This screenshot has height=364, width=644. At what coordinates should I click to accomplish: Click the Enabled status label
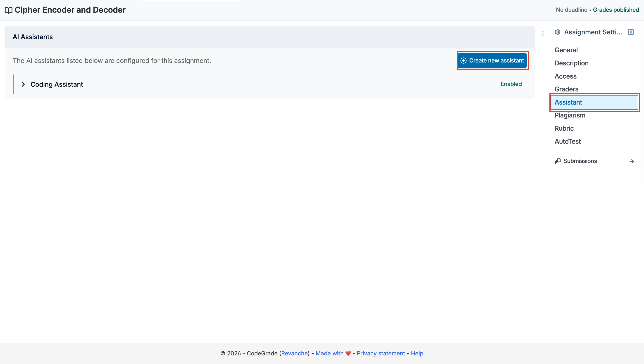tap(511, 84)
